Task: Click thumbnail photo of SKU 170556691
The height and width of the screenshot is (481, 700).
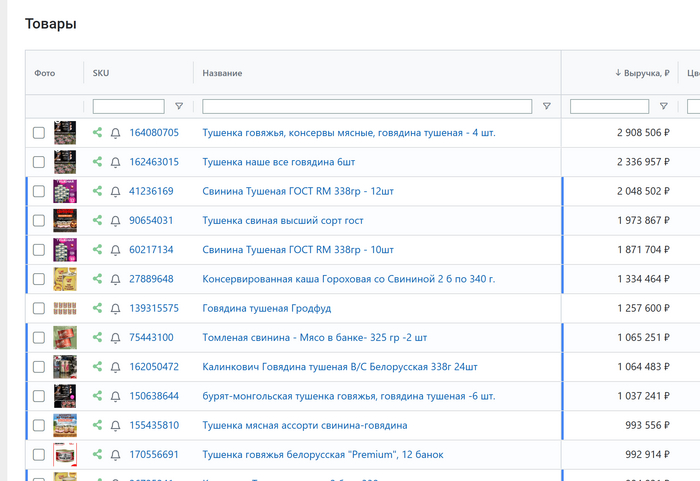Action: pyautogui.click(x=65, y=454)
